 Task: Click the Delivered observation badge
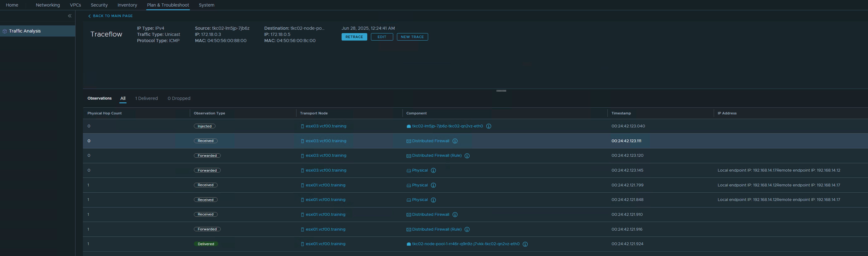tap(206, 244)
